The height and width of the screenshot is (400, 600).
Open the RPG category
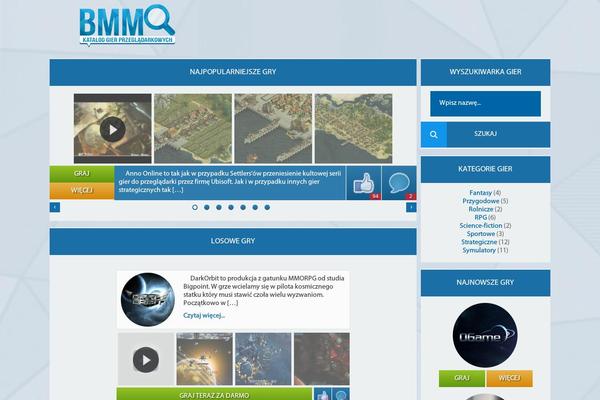click(481, 217)
